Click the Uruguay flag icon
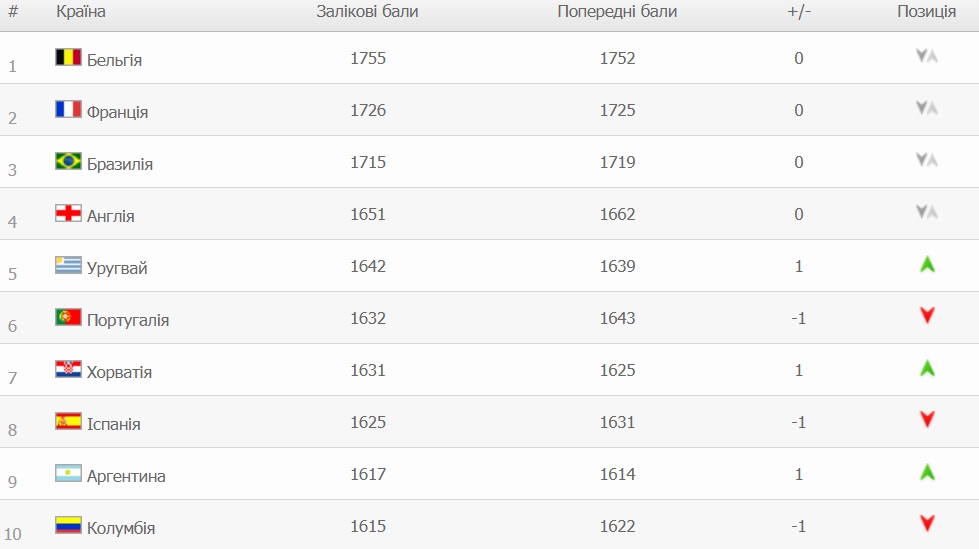979x549 pixels. (68, 265)
